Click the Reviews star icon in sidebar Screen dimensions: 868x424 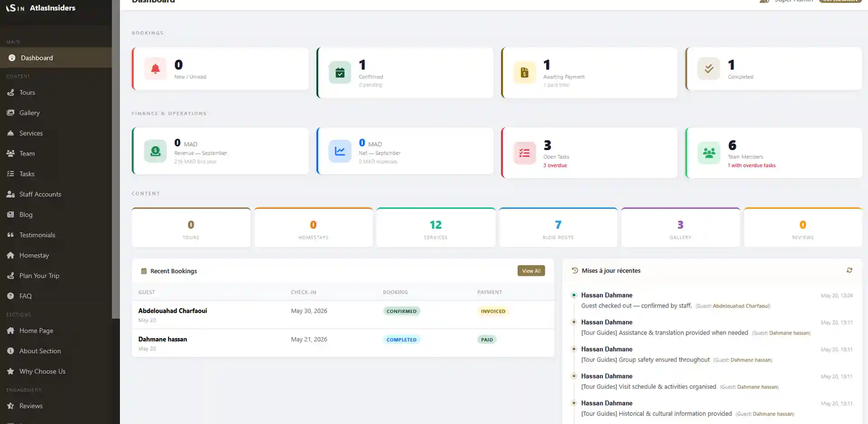(10, 406)
